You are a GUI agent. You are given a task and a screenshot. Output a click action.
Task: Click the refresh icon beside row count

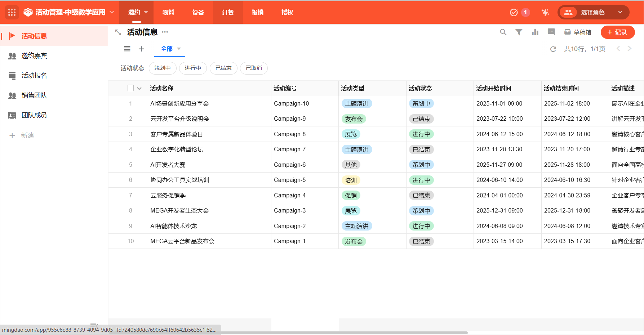[553, 49]
